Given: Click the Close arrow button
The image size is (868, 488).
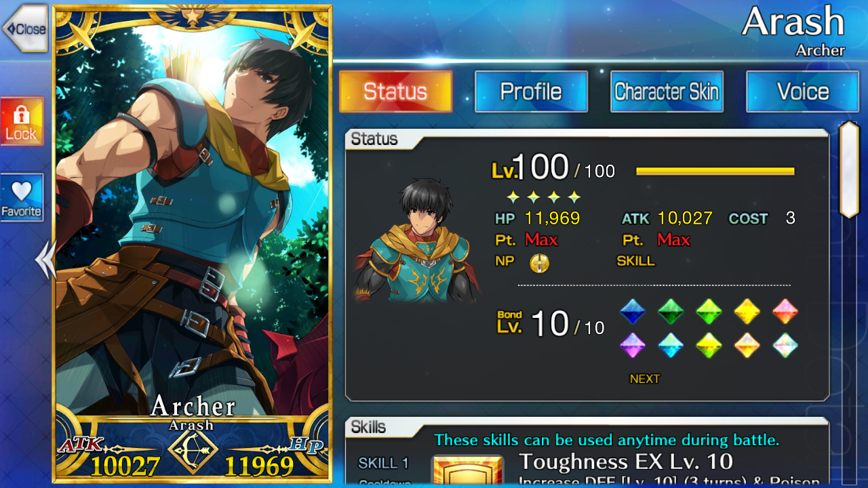Looking at the screenshot, I should pos(24,28).
